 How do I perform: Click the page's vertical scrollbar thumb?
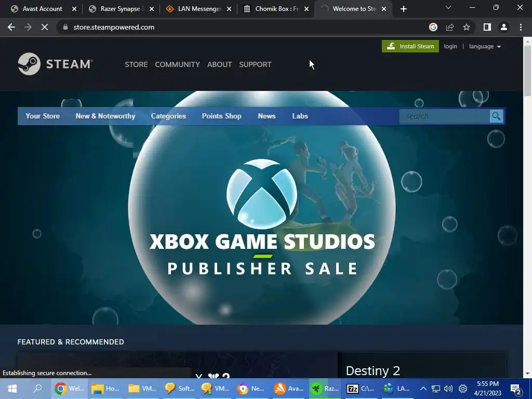pos(527,70)
